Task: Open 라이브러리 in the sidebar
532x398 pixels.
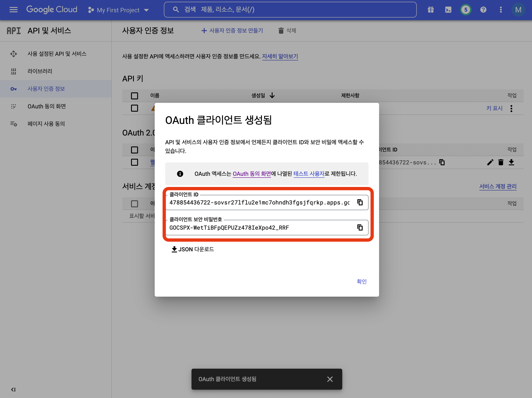Action: point(40,71)
